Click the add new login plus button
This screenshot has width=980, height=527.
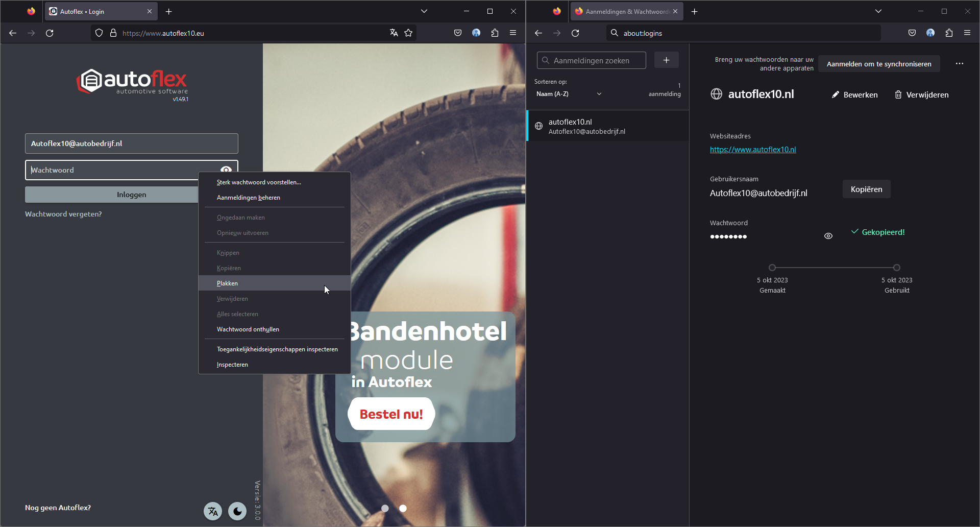point(666,60)
